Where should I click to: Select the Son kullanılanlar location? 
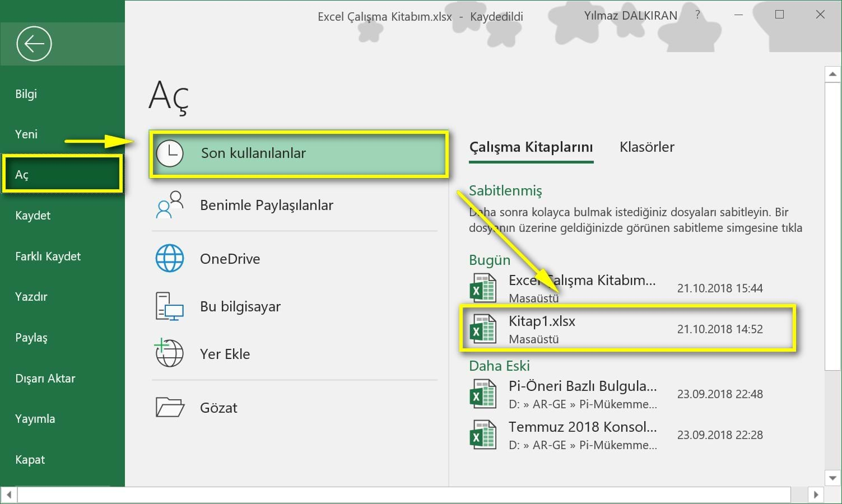[299, 154]
